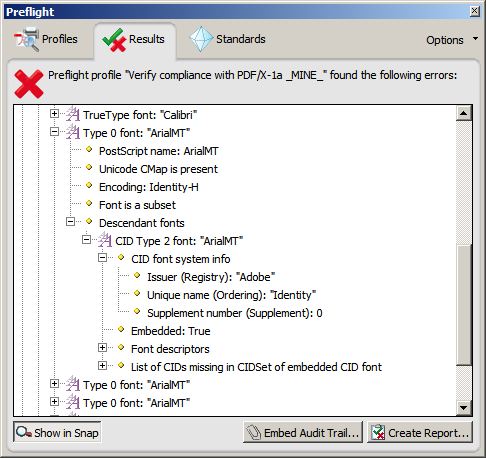The image size is (486, 458).
Task: Select the row Font is a subset
Action: [x=137, y=205]
